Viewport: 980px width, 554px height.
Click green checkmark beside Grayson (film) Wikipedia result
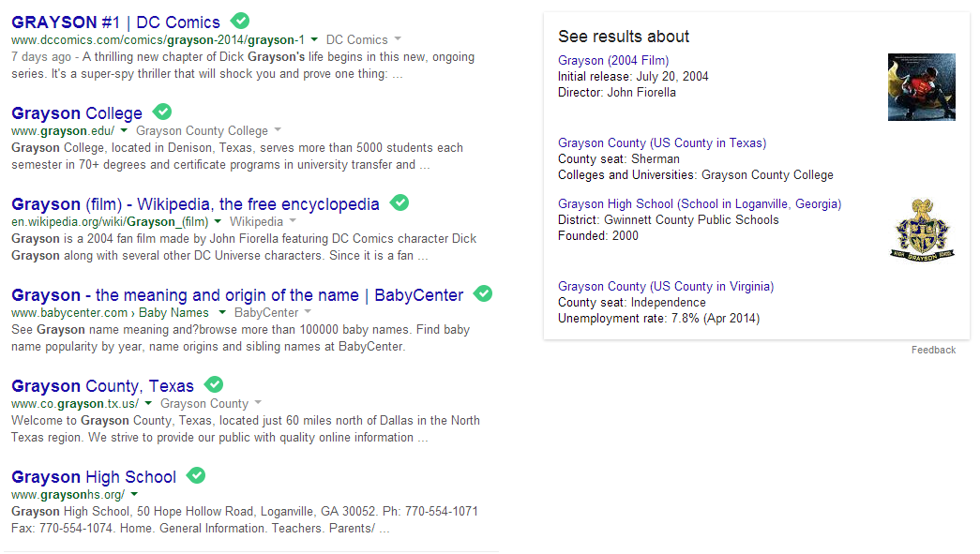[x=399, y=202]
